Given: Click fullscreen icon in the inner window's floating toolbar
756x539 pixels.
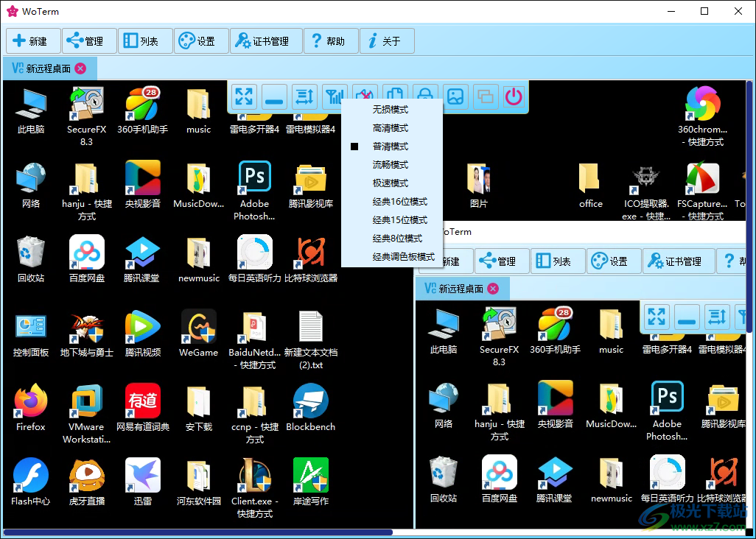Looking at the screenshot, I should click(x=657, y=317).
